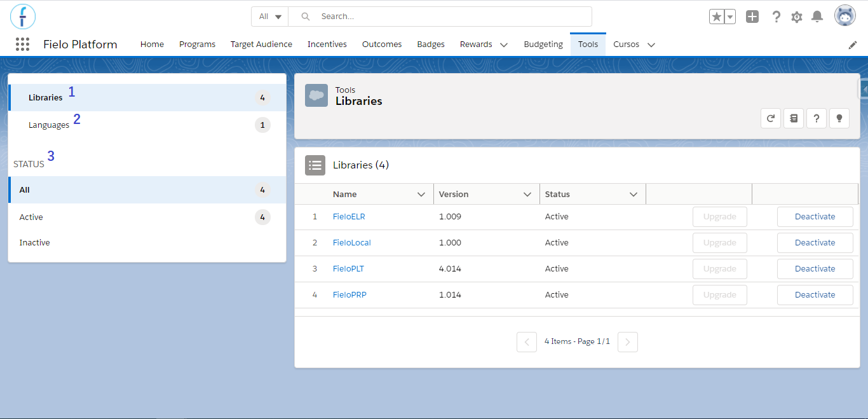The width and height of the screenshot is (868, 419).
Task: Click Upgrade for FieloELR
Action: 720,217
